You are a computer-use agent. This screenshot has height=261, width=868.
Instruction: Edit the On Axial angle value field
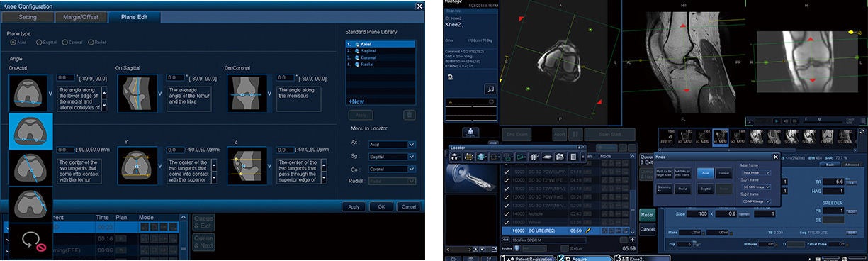pos(65,77)
